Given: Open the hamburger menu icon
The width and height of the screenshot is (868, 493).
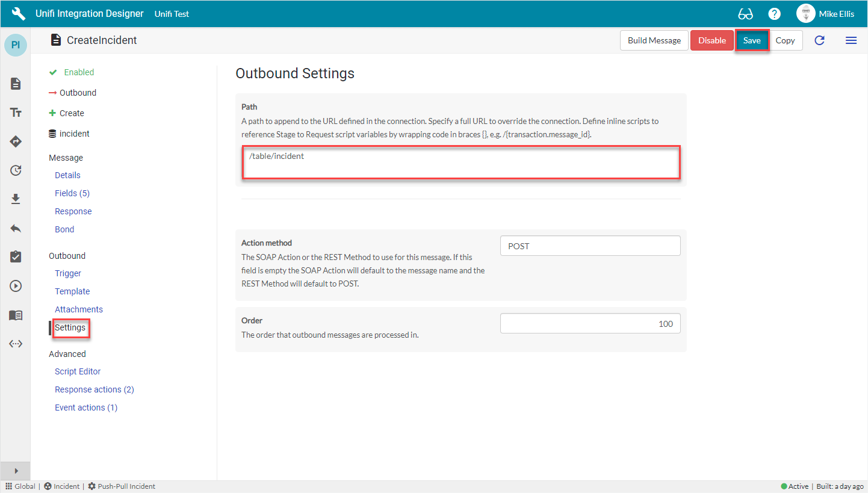Looking at the screenshot, I should [851, 40].
